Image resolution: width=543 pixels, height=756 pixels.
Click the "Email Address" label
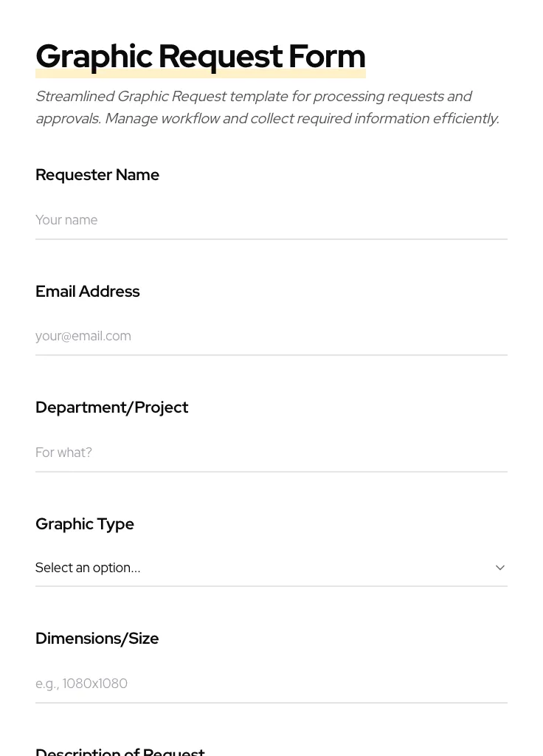[x=88, y=292]
